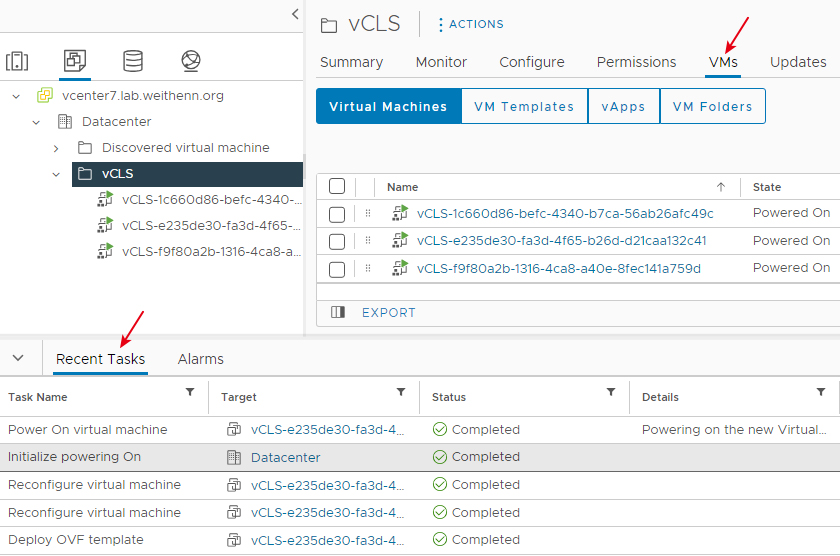Collapse the Recent Tasks bottom panel

pos(18,357)
